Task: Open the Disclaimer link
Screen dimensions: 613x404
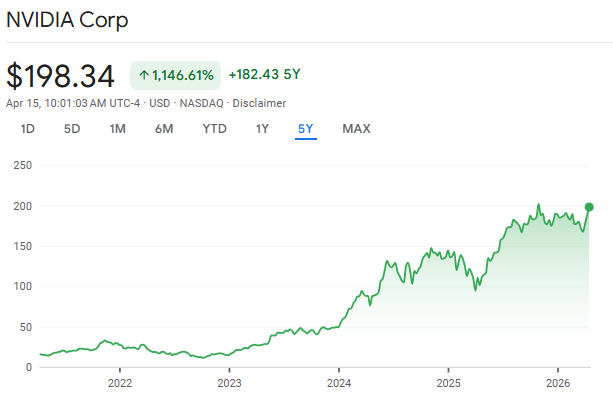Action: tap(259, 103)
